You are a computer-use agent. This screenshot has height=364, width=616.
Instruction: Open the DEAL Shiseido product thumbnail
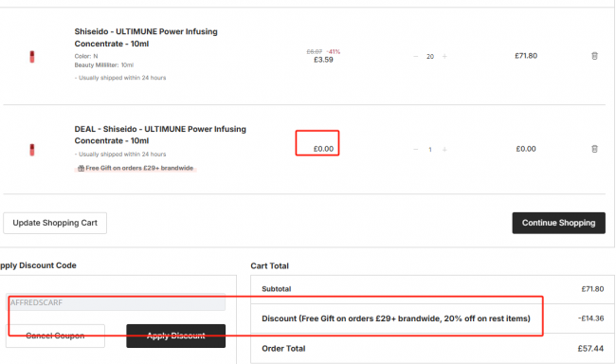pos(32,150)
